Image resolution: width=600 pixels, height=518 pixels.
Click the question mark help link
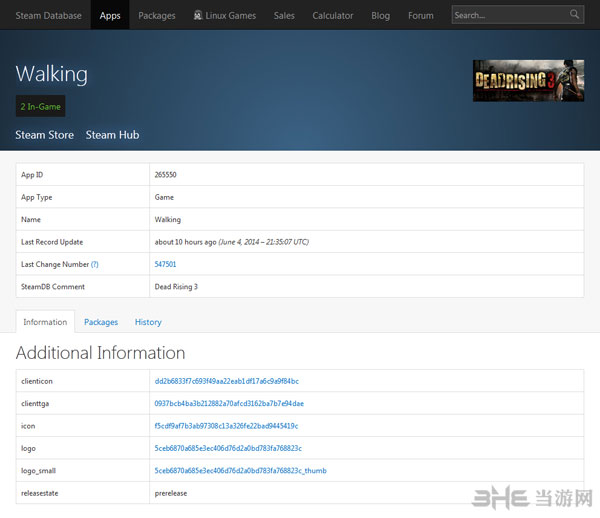(95, 264)
